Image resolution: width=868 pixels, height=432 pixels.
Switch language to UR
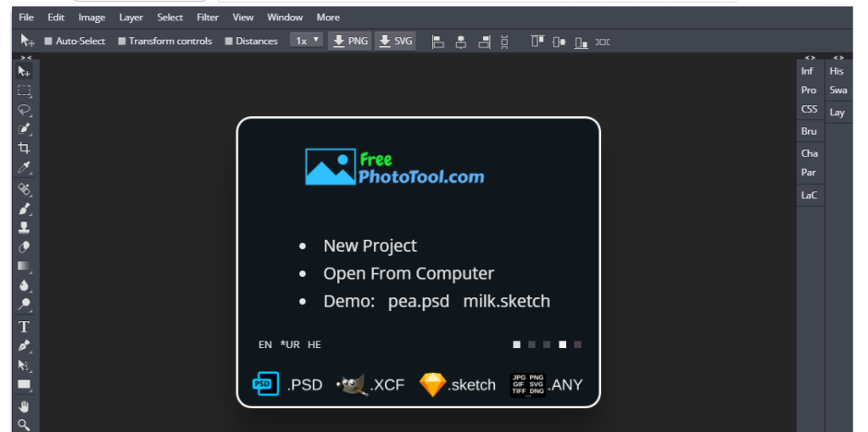point(290,345)
